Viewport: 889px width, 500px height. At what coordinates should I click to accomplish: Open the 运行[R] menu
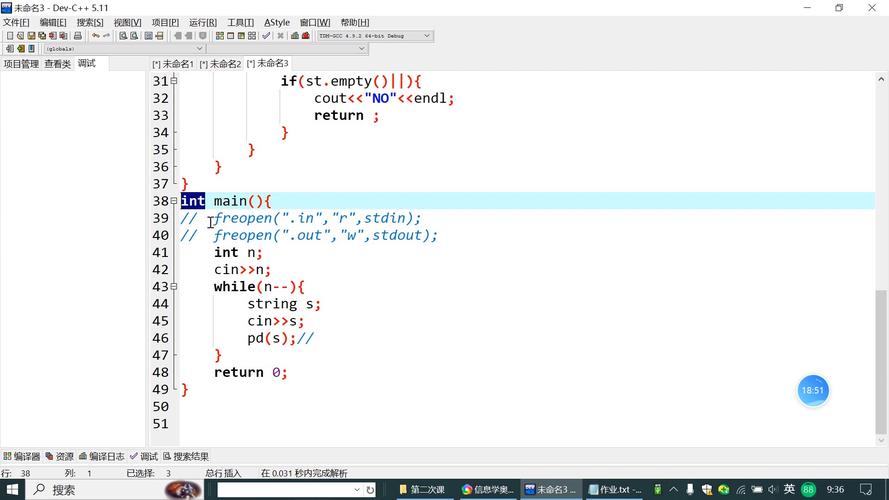coord(203,22)
